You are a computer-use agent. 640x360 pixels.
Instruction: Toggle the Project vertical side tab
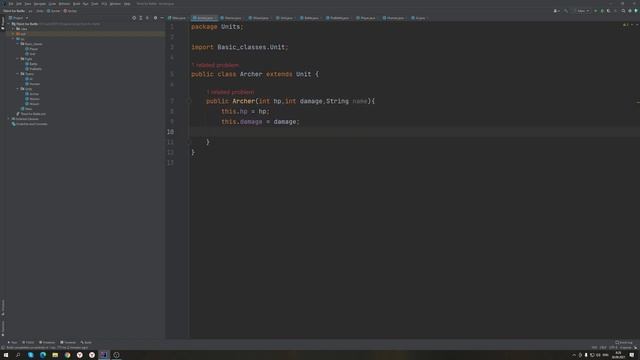click(x=2, y=22)
